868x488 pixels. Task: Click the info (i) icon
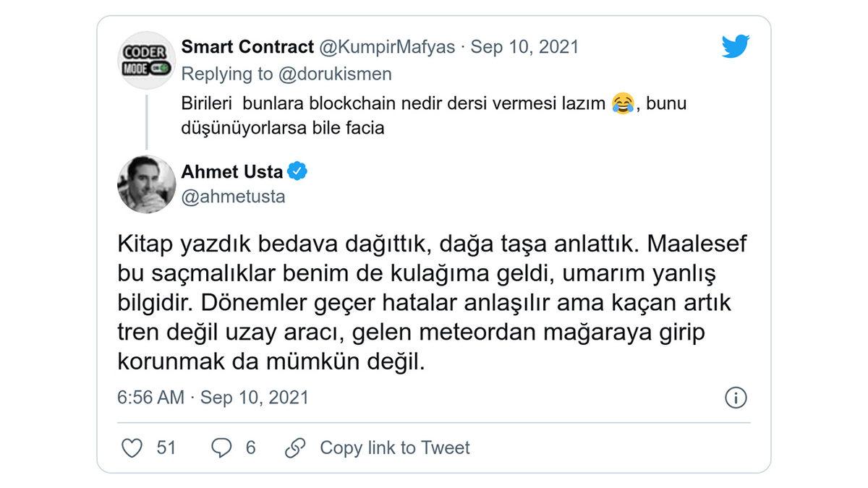click(x=737, y=397)
